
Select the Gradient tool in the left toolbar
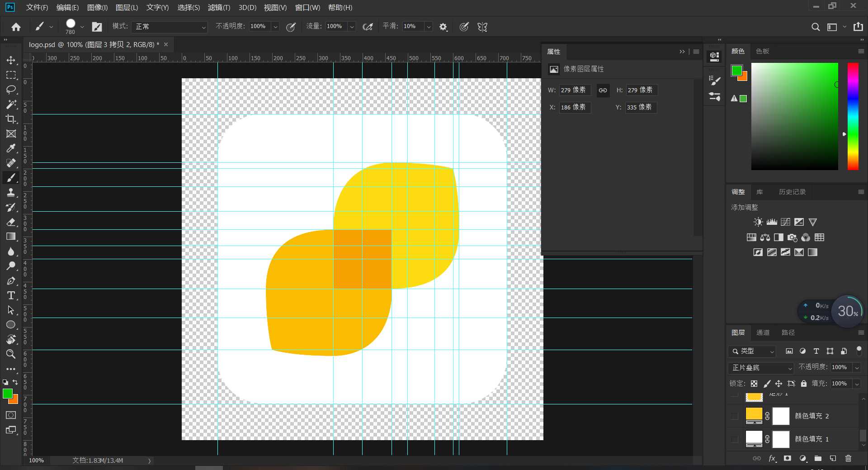[x=11, y=237]
